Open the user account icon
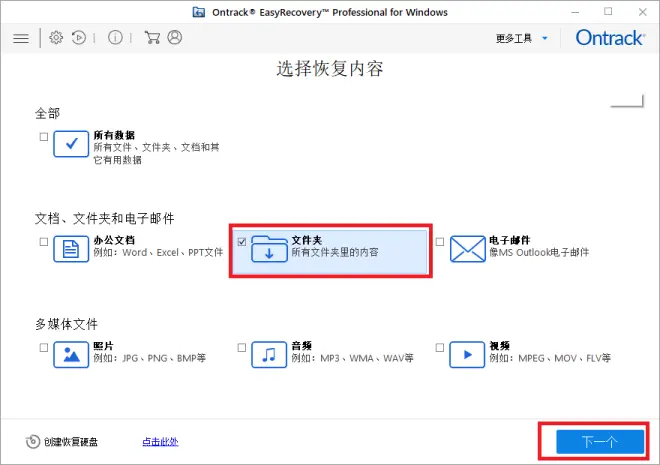Image resolution: width=660 pixels, height=465 pixels. 175,37
